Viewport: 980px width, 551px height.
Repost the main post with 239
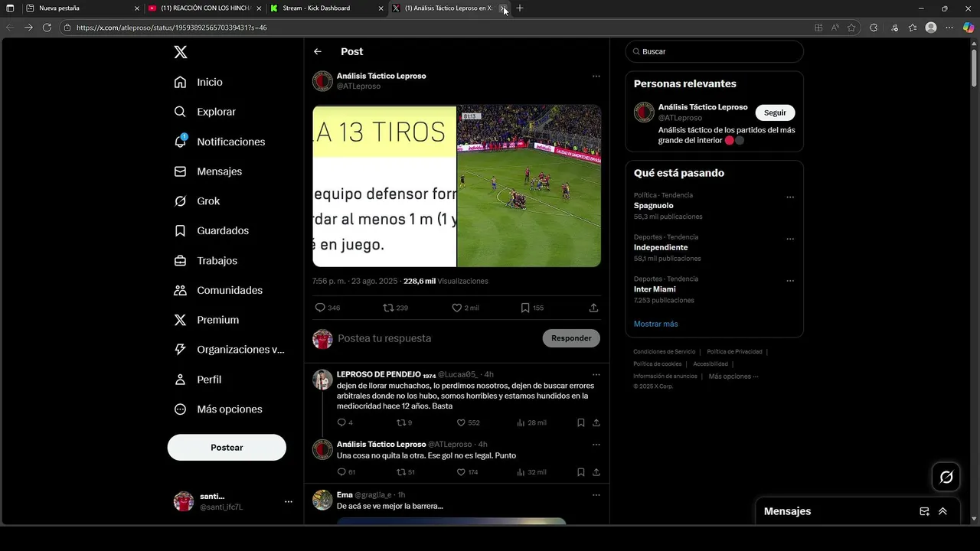pos(395,308)
